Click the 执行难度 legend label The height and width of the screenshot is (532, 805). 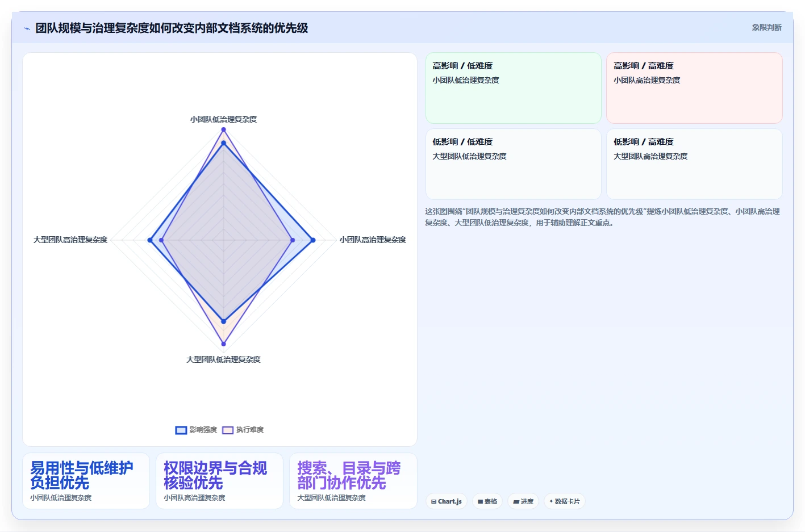[x=250, y=430]
